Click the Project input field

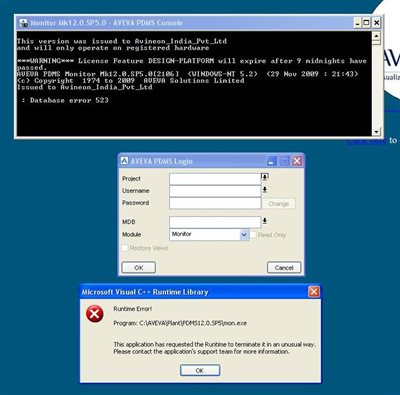point(215,179)
